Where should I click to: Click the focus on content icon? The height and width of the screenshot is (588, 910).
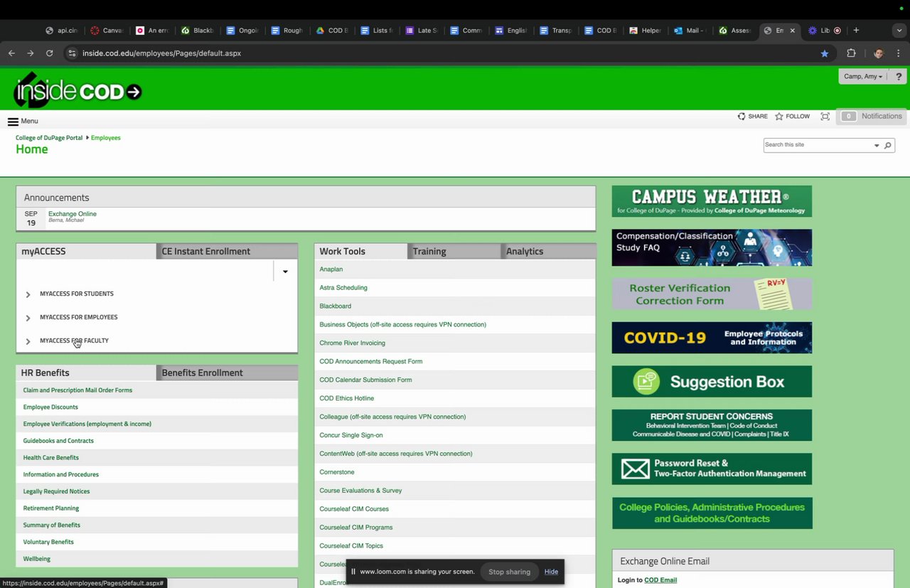[825, 117]
